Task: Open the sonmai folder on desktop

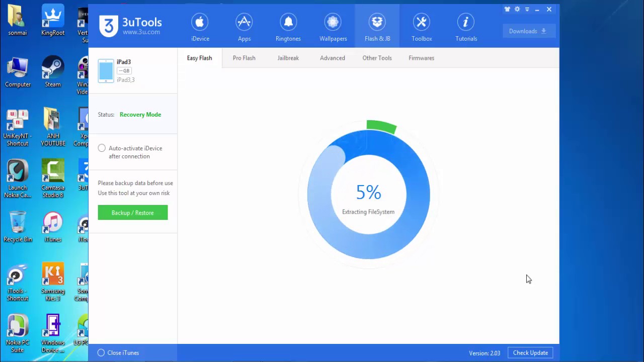Action: 18,20
